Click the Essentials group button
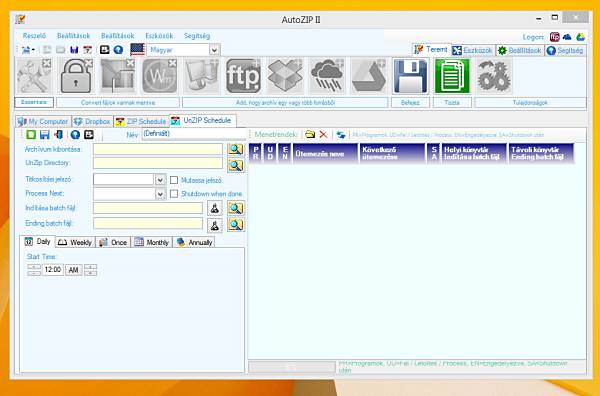The width and height of the screenshot is (600, 396). tap(34, 102)
